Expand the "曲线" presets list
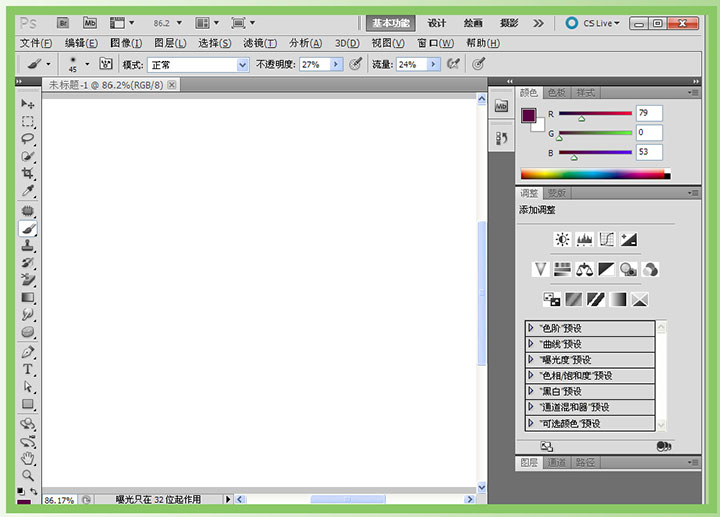 531,344
